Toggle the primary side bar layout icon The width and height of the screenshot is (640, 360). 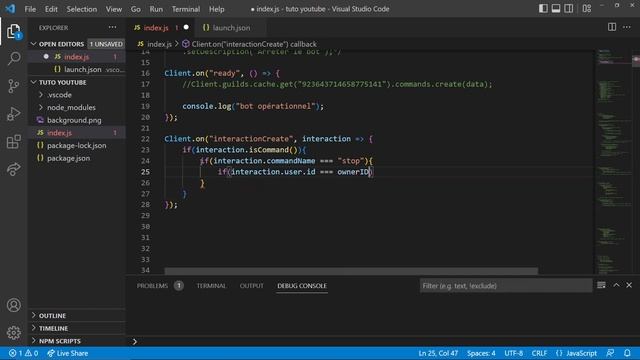point(543,9)
